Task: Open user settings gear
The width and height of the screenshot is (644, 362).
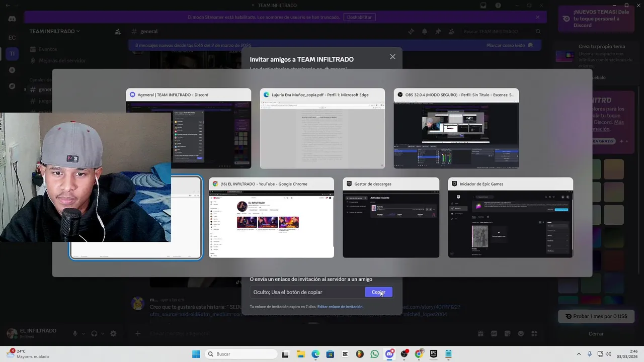Action: tap(113, 333)
